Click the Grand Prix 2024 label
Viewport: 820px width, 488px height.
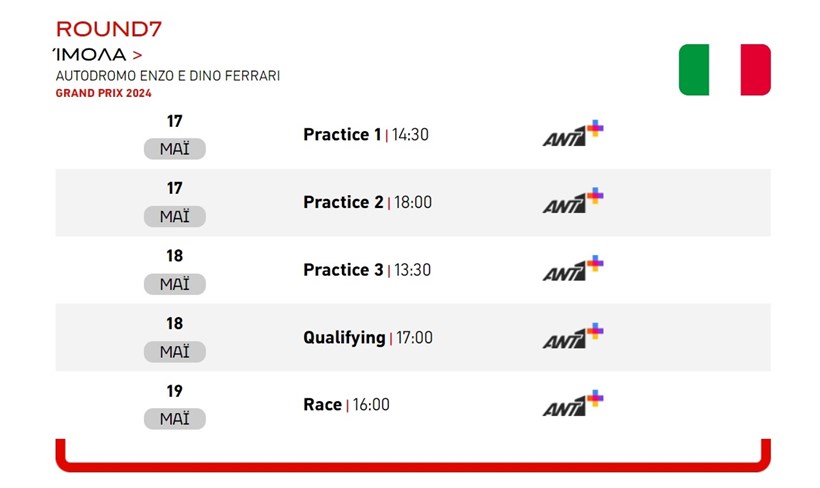coord(103,93)
